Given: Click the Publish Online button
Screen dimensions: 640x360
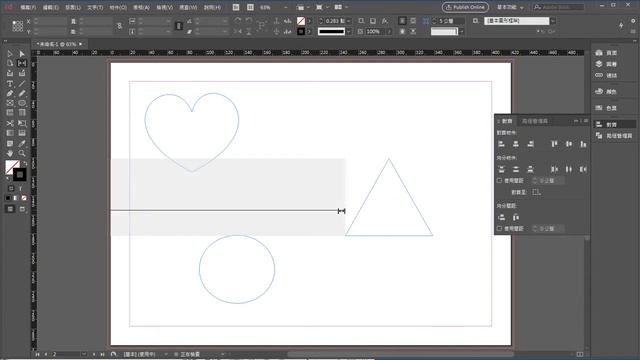Looking at the screenshot, I should coord(465,7).
